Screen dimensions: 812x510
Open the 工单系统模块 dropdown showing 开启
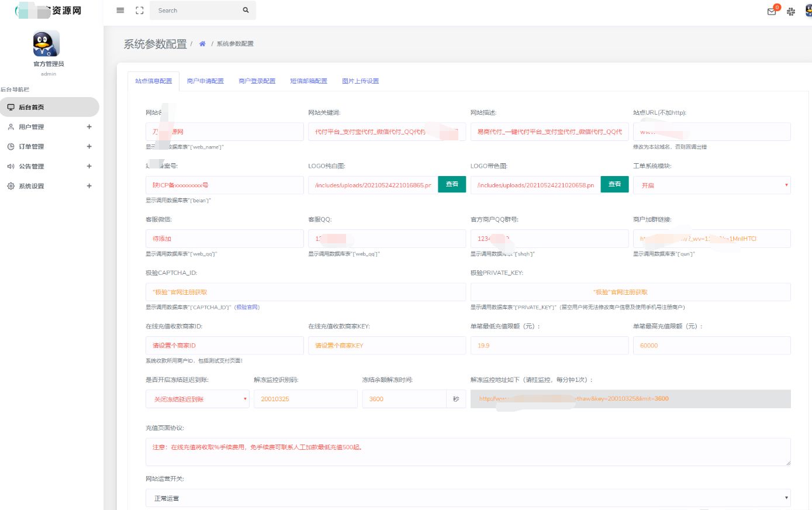pyautogui.click(x=711, y=184)
